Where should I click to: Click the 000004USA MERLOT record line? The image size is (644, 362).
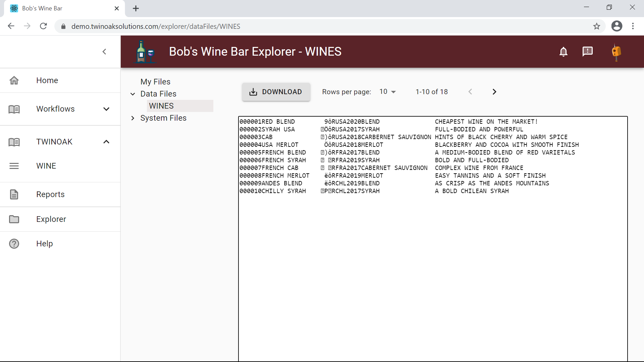pos(409,145)
